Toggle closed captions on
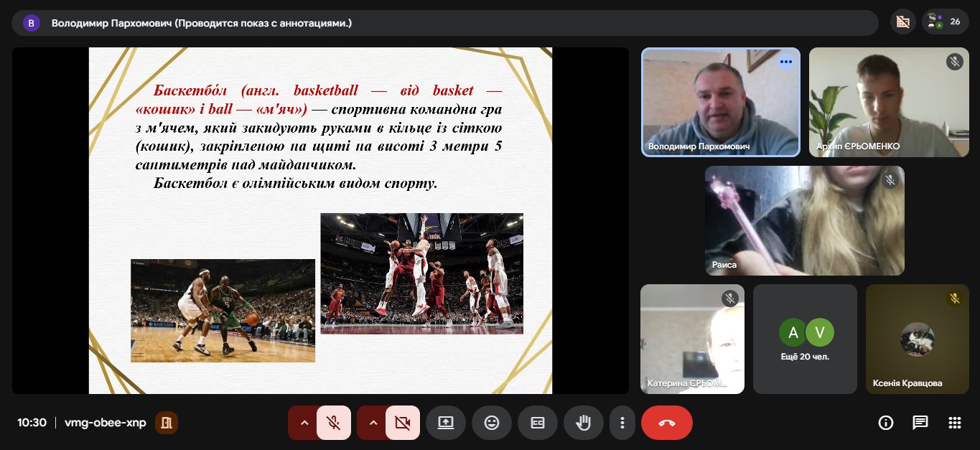980x450 pixels. click(538, 423)
